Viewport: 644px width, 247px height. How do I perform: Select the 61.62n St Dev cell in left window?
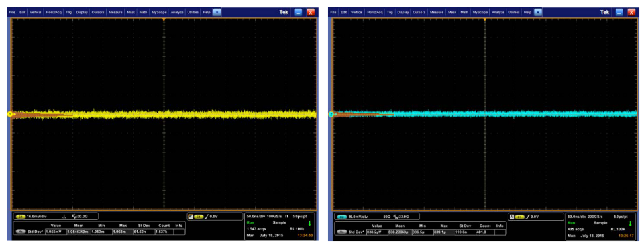144,232
